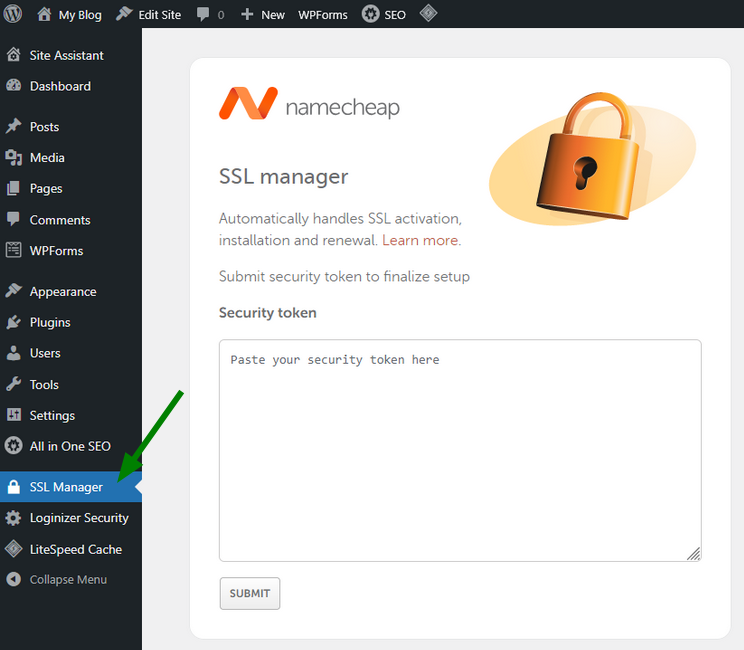Click the Dashboard gauge icon

click(x=14, y=86)
